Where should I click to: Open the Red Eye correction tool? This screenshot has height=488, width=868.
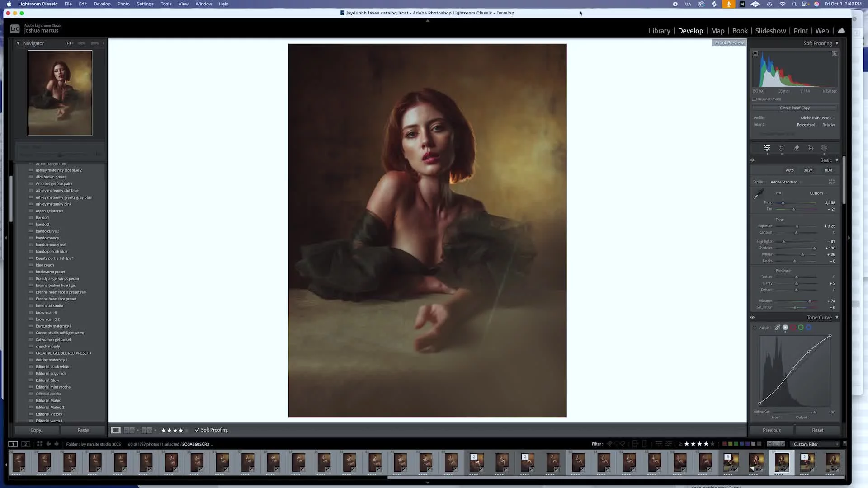[x=811, y=148]
